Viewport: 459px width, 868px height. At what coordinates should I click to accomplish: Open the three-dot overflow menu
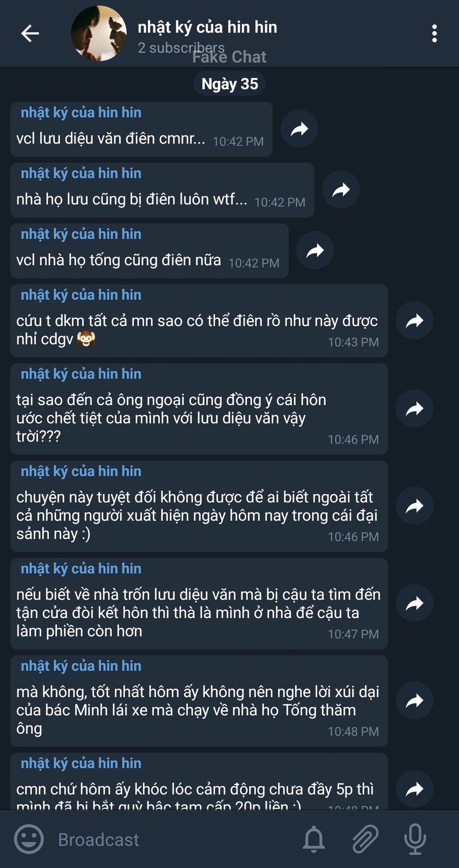coord(434,33)
